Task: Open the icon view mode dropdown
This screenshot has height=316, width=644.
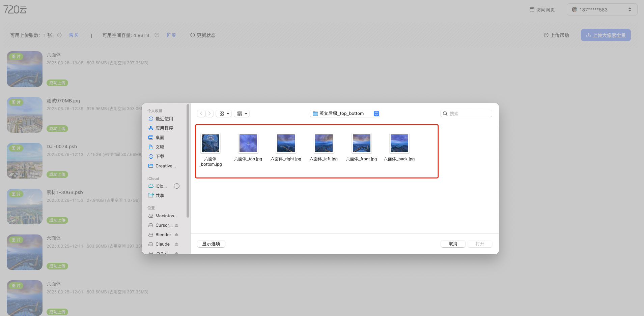Action: click(224, 114)
